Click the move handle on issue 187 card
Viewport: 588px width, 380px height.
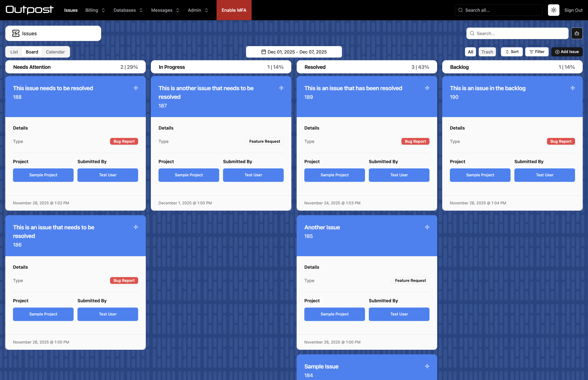click(x=281, y=88)
